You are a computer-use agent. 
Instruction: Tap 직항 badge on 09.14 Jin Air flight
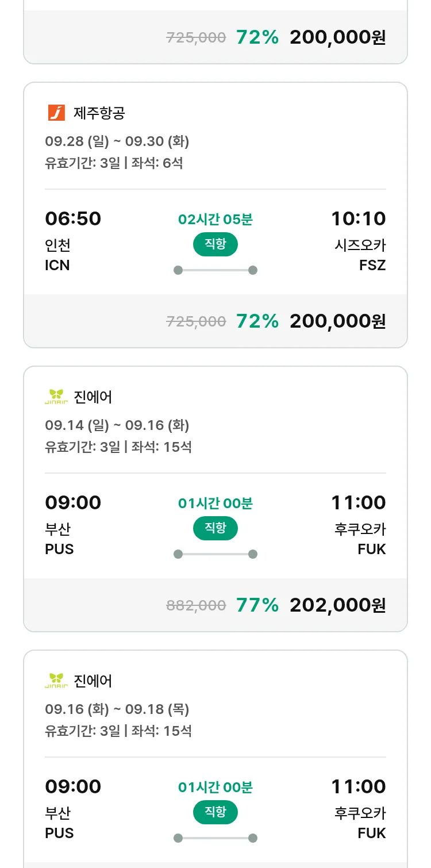pyautogui.click(x=215, y=528)
